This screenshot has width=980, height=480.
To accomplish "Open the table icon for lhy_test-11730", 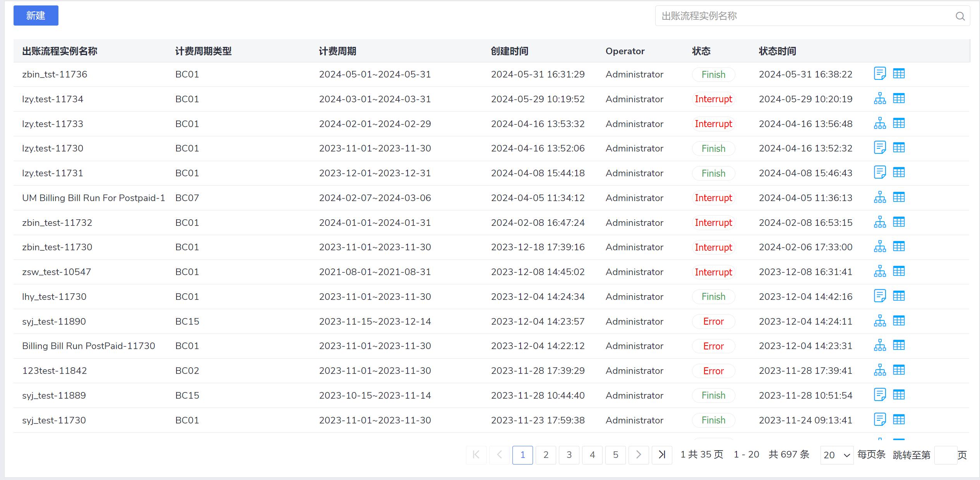I will (x=899, y=296).
